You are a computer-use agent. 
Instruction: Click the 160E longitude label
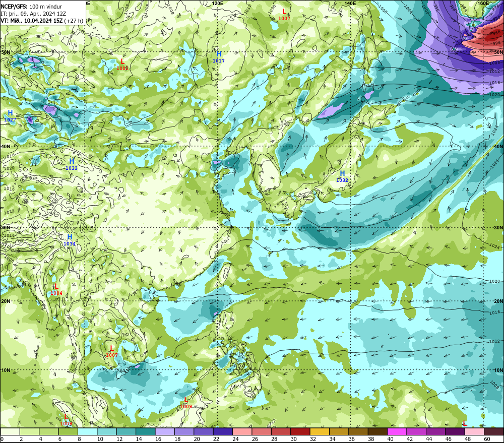(483, 3)
